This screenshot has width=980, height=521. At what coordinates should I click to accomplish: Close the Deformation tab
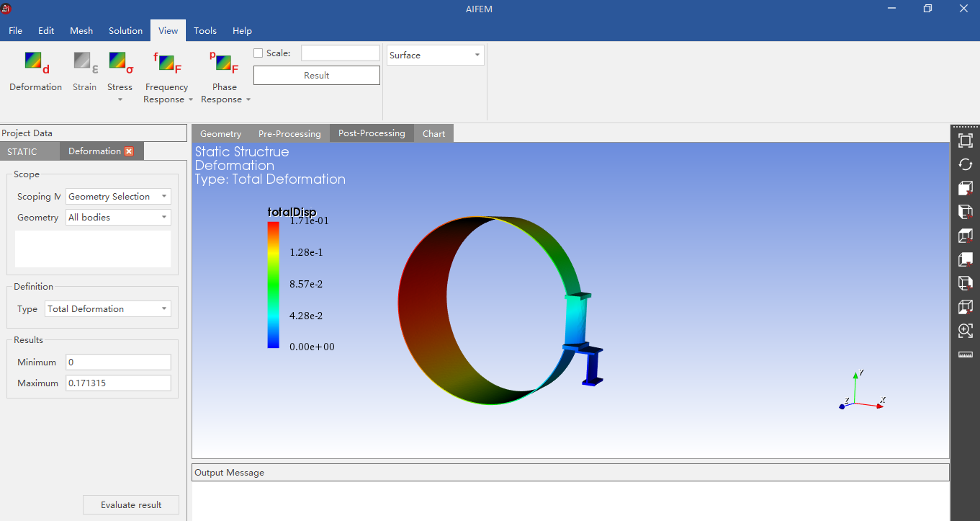(129, 151)
